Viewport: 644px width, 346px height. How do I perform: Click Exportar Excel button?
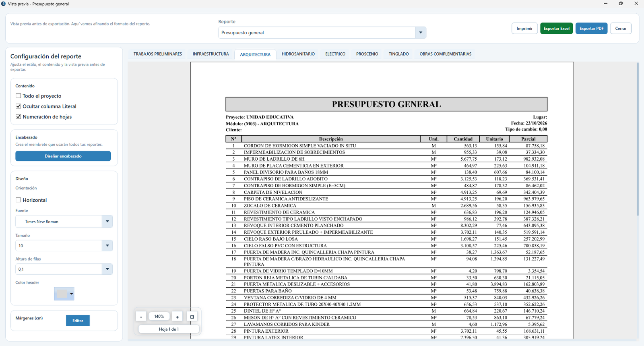557,29
